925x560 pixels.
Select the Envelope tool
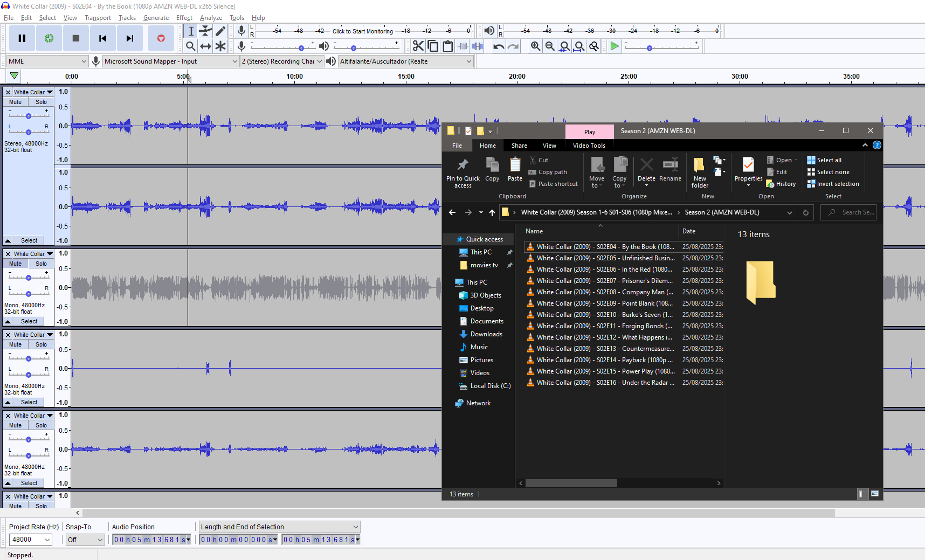coord(205,31)
